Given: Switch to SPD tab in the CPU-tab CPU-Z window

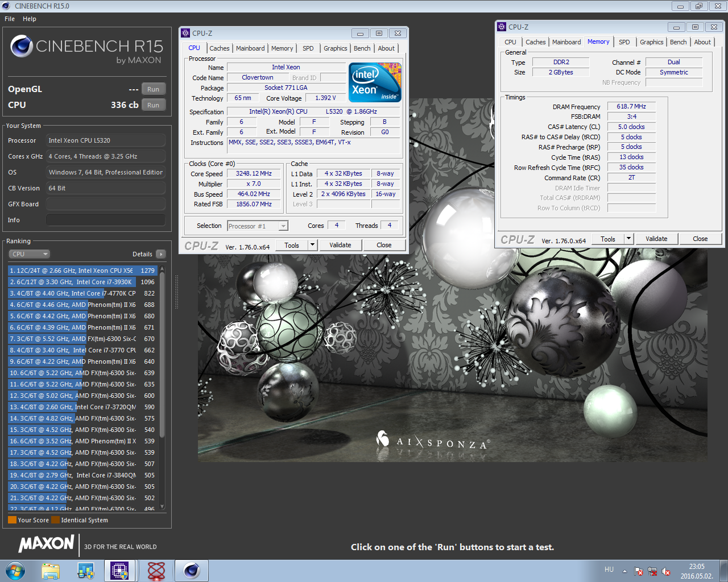Looking at the screenshot, I should click(x=308, y=48).
